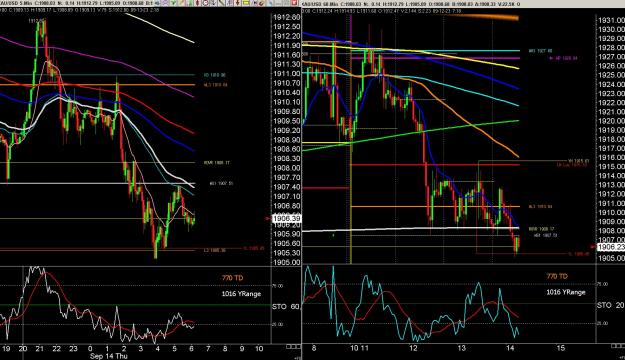Click the red down arrow toolbar icon
Image resolution: width=625 pixels, height=360 pixels.
(x=238, y=3)
